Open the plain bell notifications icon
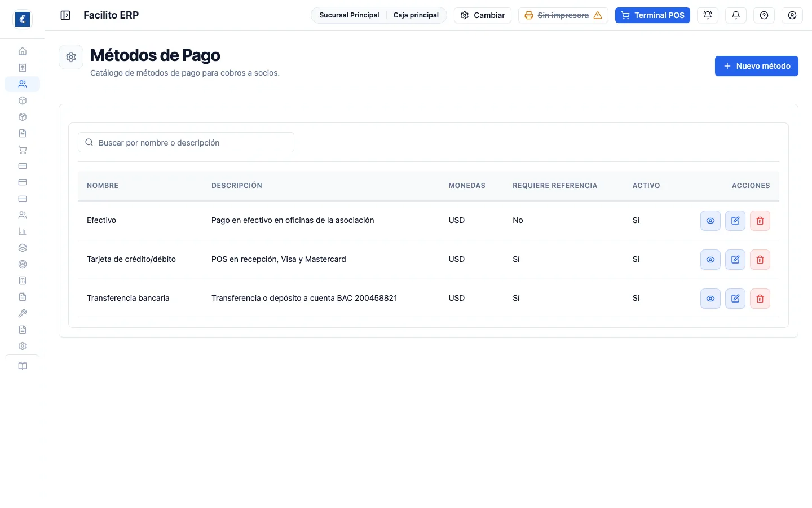 click(736, 15)
